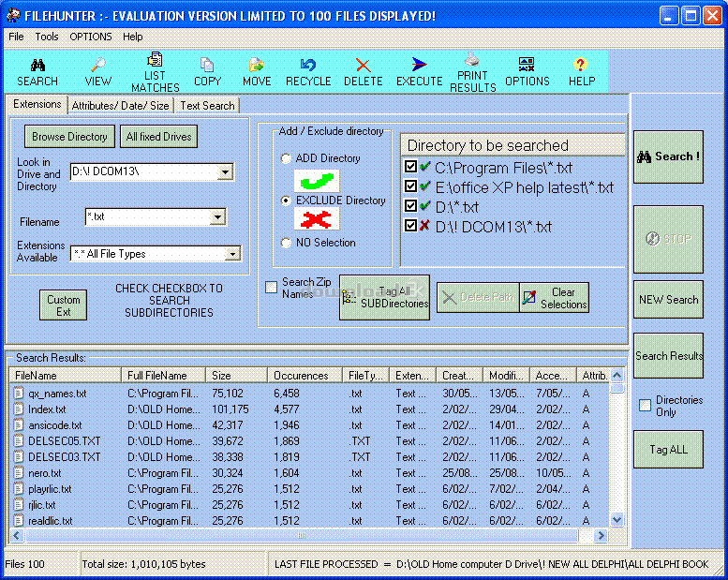Enable the Search Zip Names checkbox

click(x=271, y=288)
